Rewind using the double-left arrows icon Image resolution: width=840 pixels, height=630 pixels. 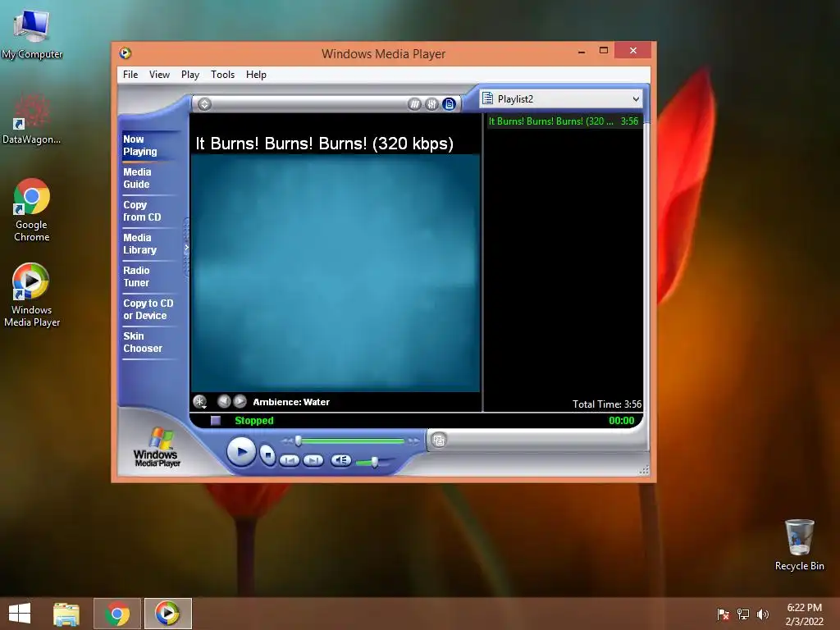[x=287, y=441]
